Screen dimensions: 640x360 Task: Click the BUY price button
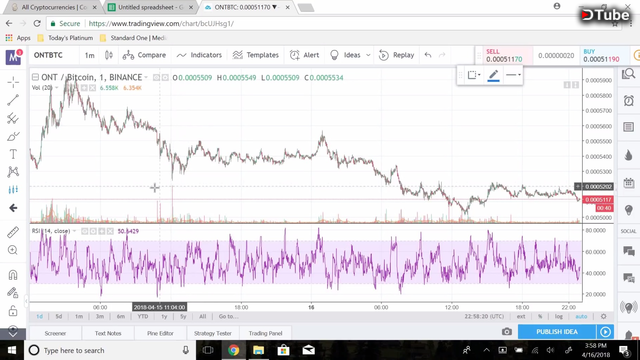coord(604,56)
